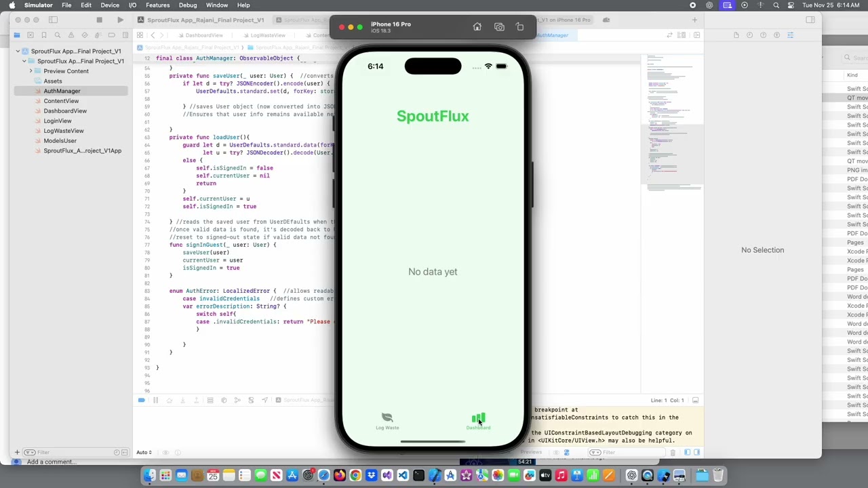868x488 pixels.
Task: Open the Features menu
Action: [x=157, y=5]
